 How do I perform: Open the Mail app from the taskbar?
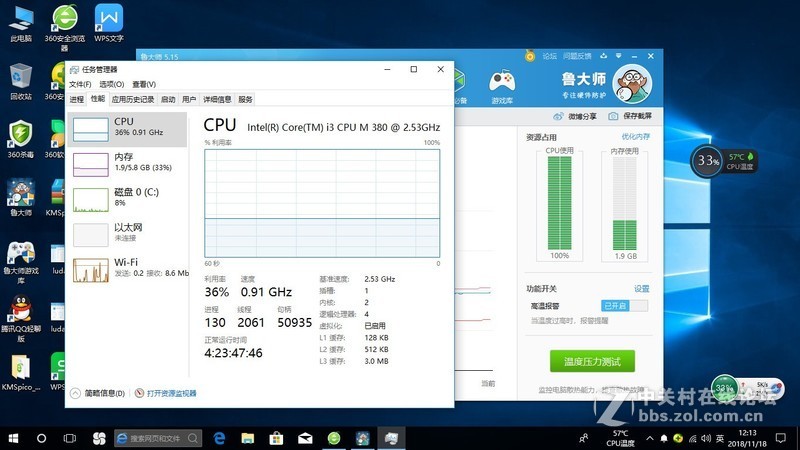click(x=305, y=438)
